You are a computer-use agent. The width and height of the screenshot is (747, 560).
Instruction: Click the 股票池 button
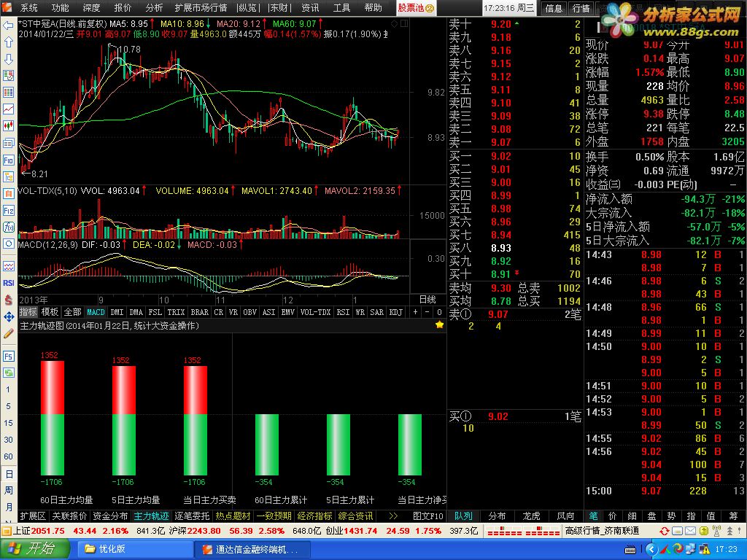pos(416,8)
